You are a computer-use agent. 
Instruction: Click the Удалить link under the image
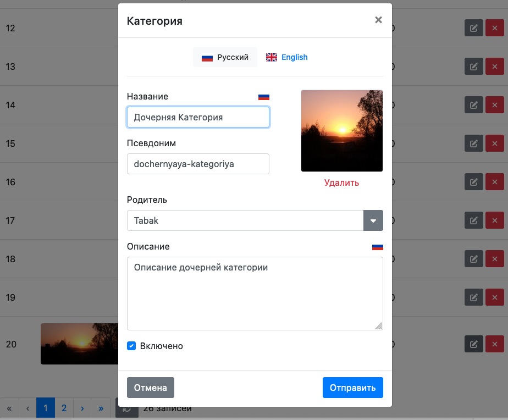point(341,183)
